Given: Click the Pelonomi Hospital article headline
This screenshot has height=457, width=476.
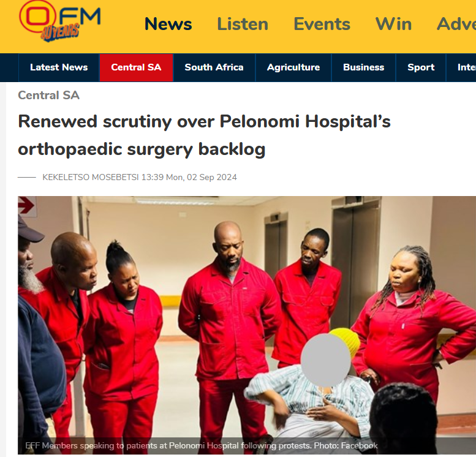Looking at the screenshot, I should point(204,135).
